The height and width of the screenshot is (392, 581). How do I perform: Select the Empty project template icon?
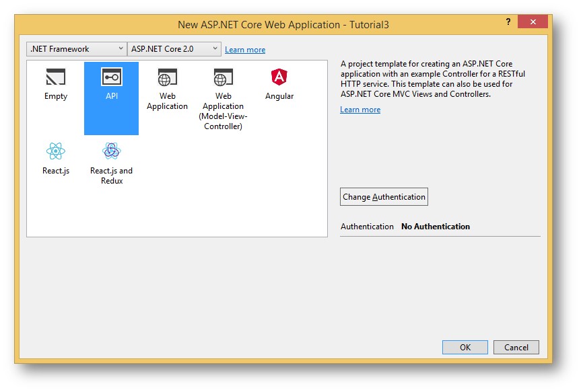[56, 77]
